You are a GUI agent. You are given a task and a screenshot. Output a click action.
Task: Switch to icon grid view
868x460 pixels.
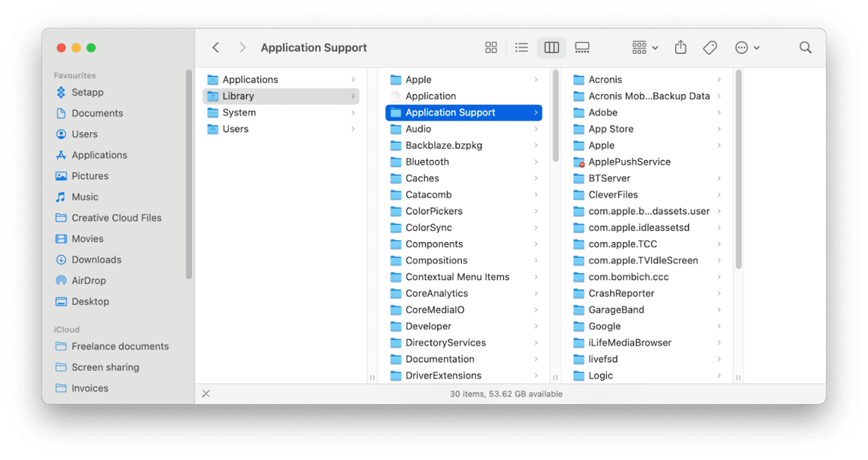click(x=491, y=48)
